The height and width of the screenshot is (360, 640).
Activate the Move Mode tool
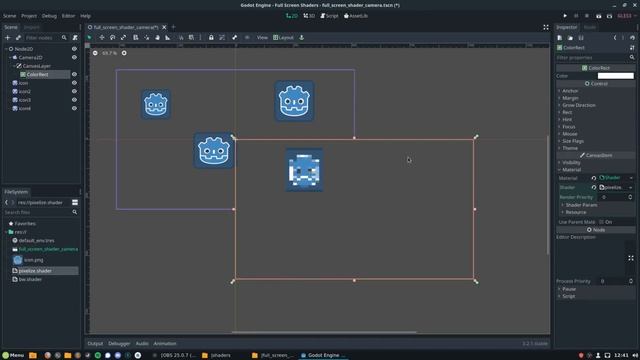pyautogui.click(x=102, y=38)
